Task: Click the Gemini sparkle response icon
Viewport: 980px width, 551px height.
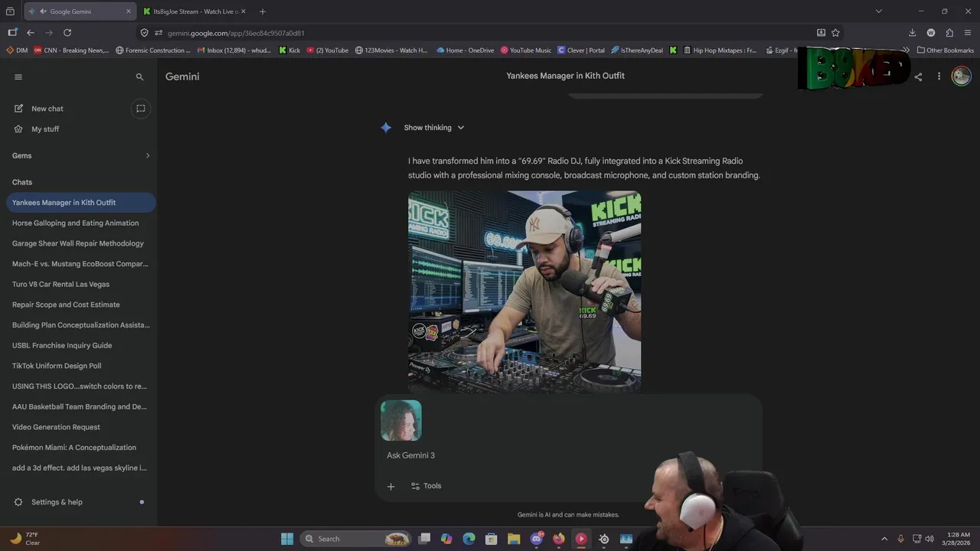Action: click(x=386, y=128)
